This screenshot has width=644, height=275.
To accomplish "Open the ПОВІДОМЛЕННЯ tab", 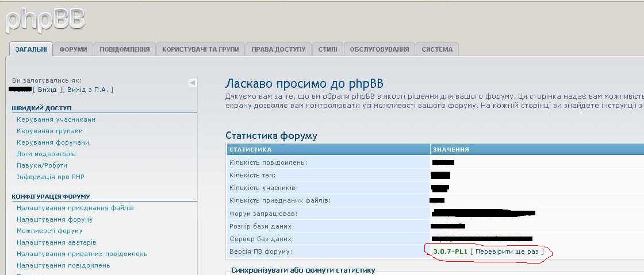I will click(x=125, y=49).
